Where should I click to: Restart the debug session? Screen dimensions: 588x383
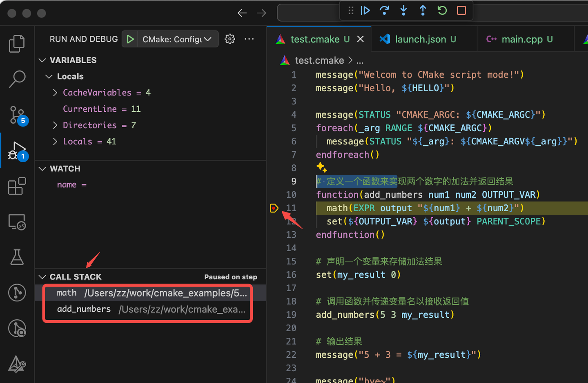click(442, 10)
